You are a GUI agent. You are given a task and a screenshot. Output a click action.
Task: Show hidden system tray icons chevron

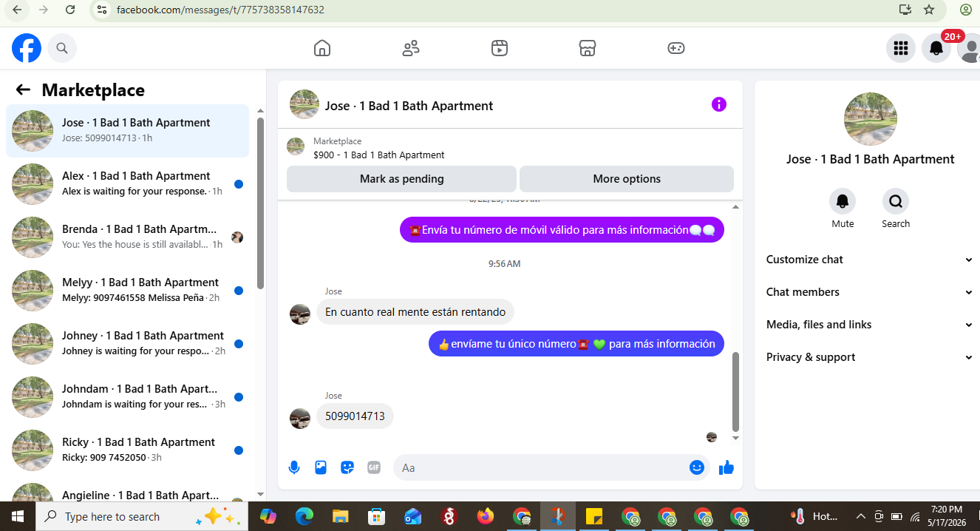pyautogui.click(x=860, y=516)
